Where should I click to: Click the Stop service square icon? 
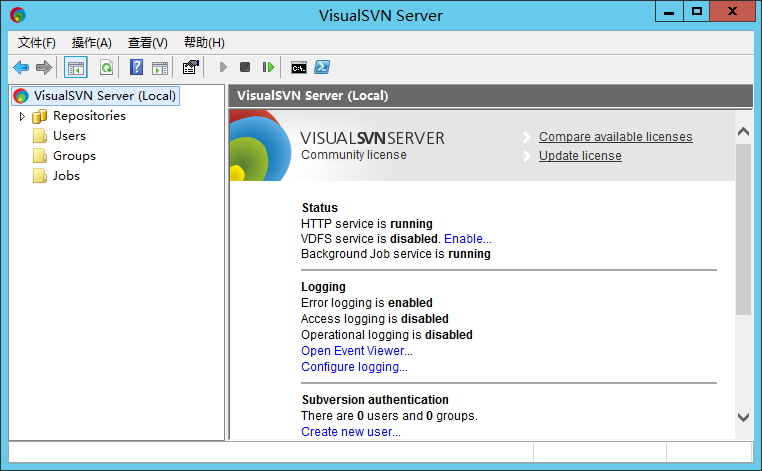click(x=245, y=67)
